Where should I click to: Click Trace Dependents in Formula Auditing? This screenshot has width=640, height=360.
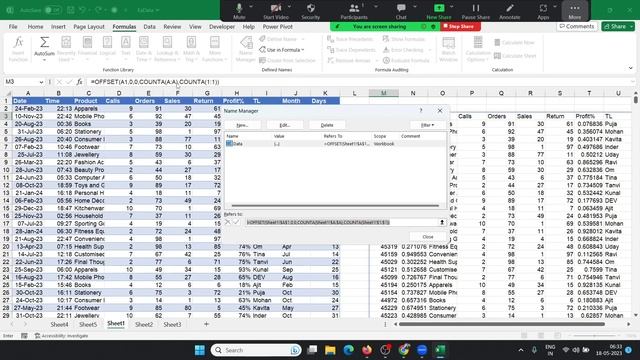[x=351, y=50]
